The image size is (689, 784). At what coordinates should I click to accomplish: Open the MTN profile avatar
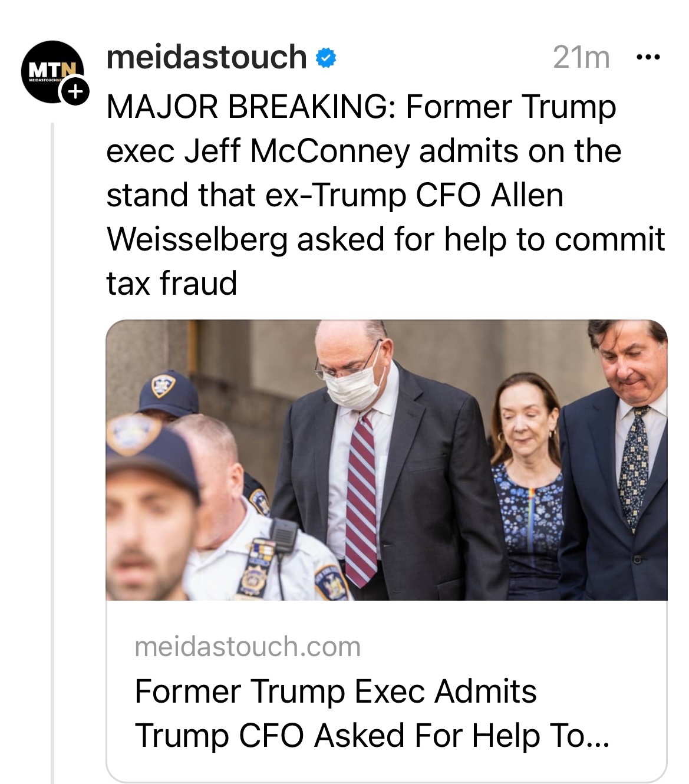[52, 72]
